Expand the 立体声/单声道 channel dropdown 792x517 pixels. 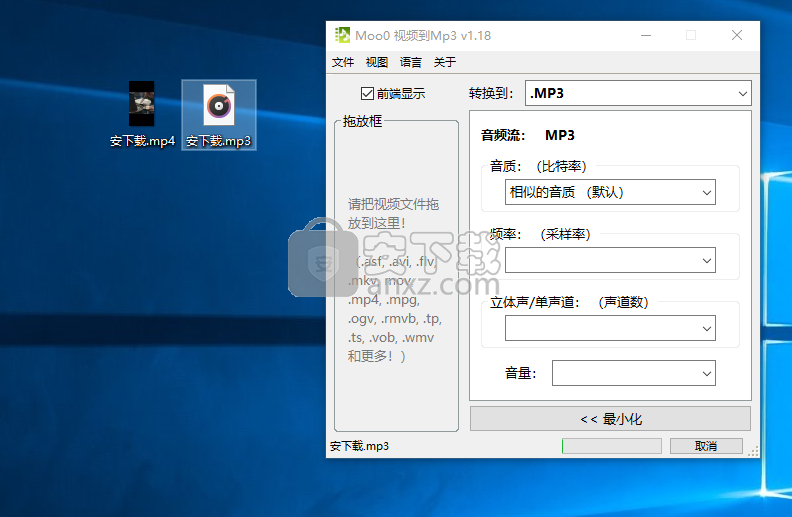610,329
